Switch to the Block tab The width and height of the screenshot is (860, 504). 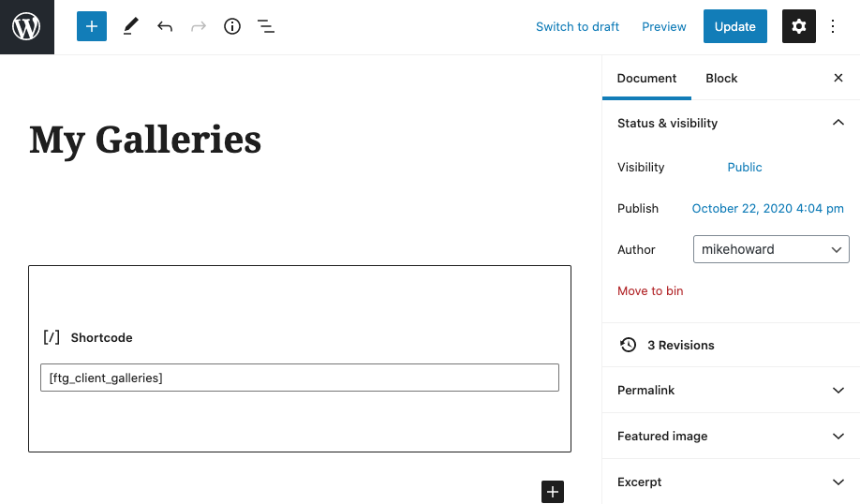point(721,78)
